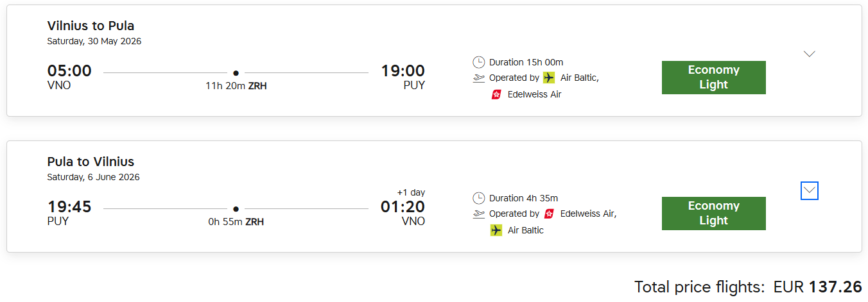Click Edelweiss Air logo in return flight

pos(549,214)
